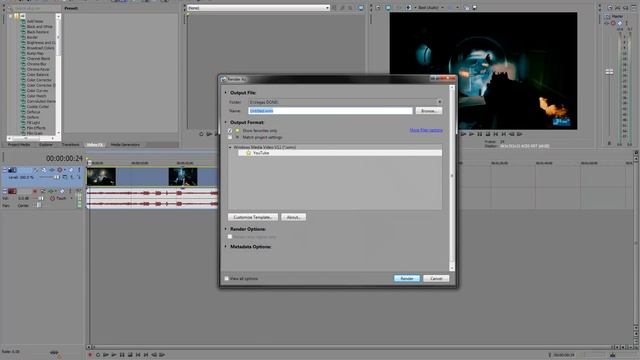Viewport: 640px width, 360px height.
Task: Select the Video FX tab
Action: (95, 144)
